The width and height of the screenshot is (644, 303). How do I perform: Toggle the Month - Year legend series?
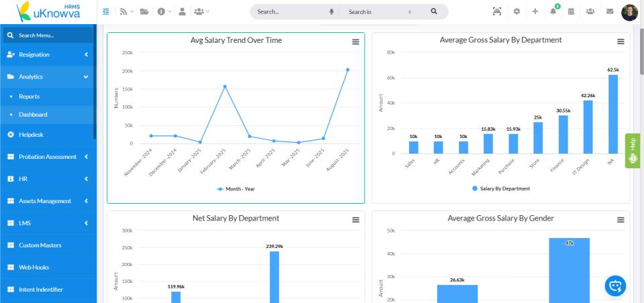[x=235, y=189]
